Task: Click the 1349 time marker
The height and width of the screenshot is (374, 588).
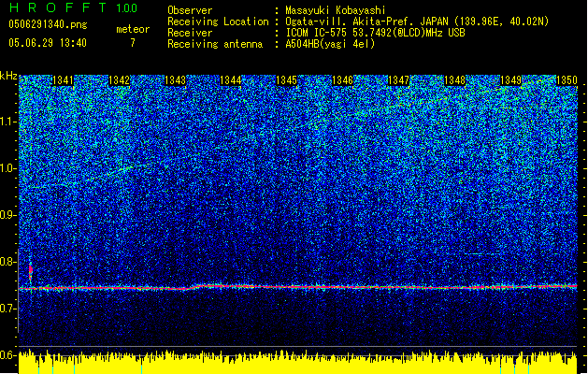Action: 510,80
